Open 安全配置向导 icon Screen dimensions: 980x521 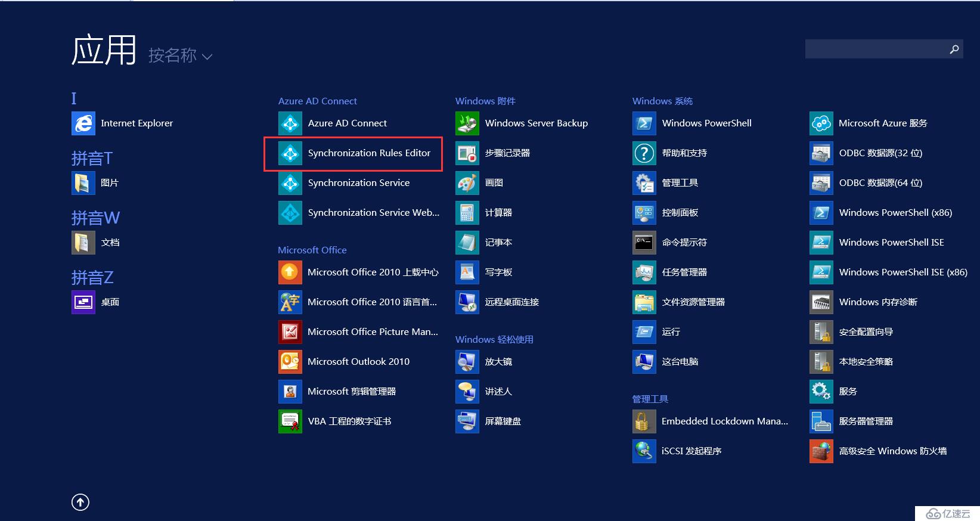click(821, 332)
